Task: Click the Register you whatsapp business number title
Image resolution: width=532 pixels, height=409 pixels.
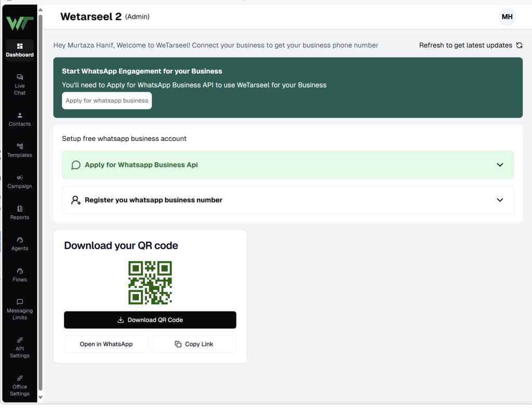Action: (153, 200)
